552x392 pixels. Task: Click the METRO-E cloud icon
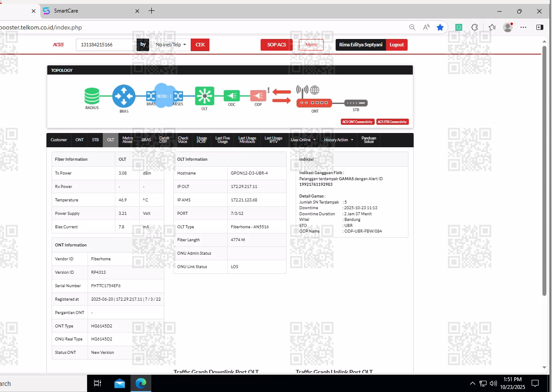pos(164,96)
